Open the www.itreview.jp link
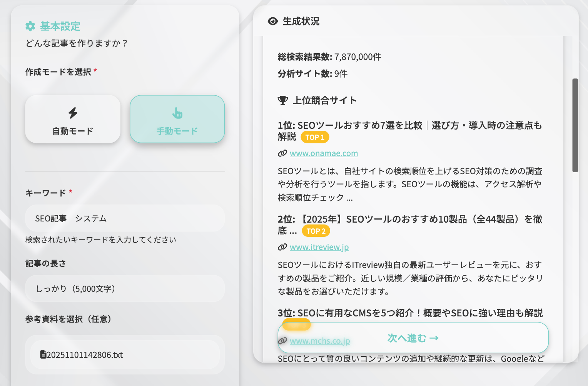 tap(319, 247)
